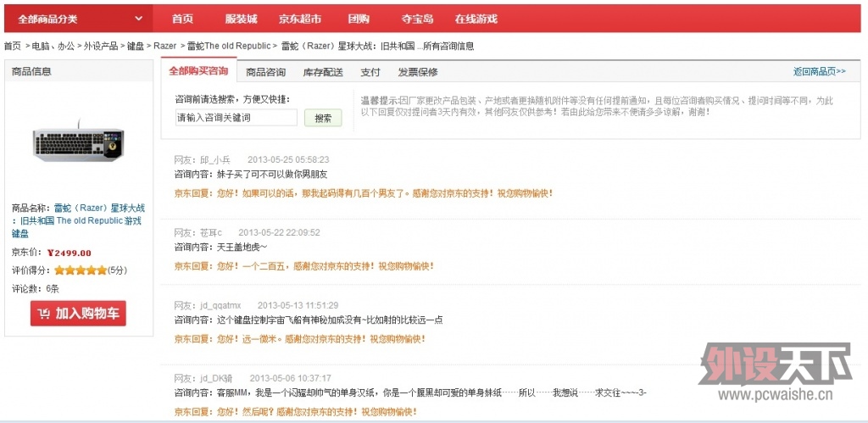Select 团购 in the navigation bar
The width and height of the screenshot is (868, 423).
359,19
